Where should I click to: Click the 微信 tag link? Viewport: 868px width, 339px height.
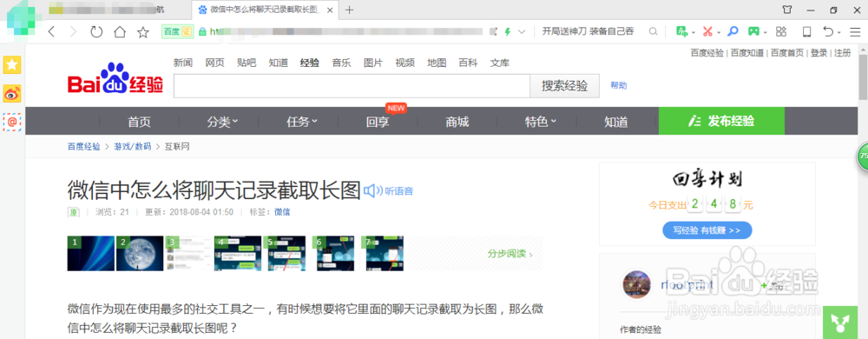(282, 211)
